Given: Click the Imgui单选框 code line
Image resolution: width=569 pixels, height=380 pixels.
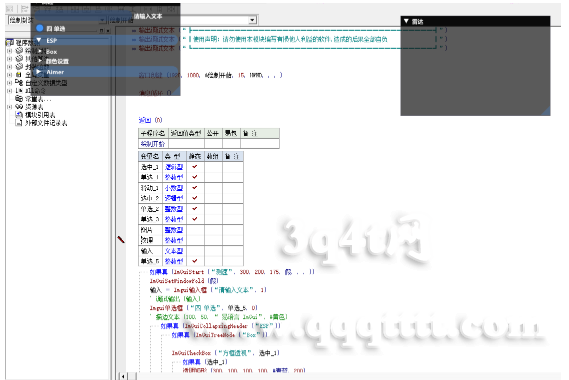Looking at the screenshot, I should click(204, 308).
